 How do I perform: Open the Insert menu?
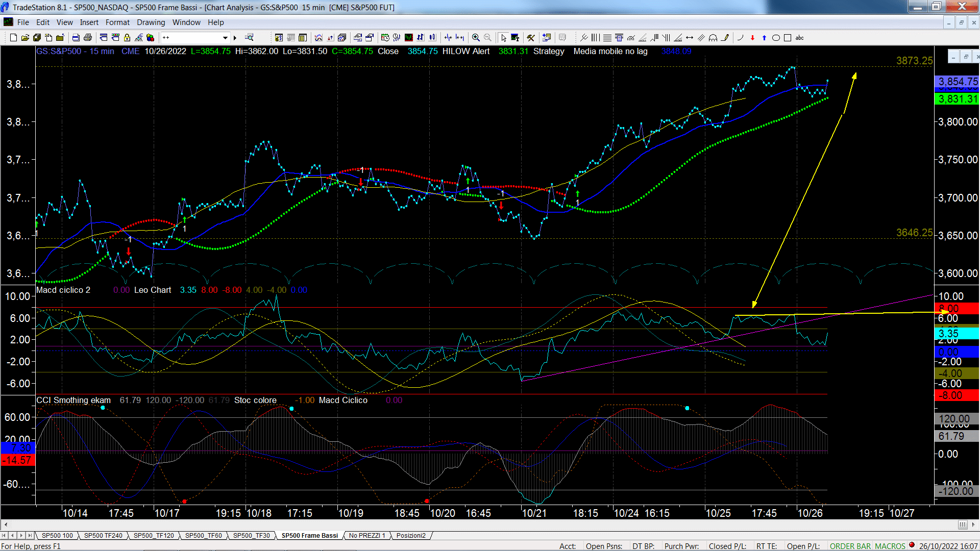(x=89, y=22)
